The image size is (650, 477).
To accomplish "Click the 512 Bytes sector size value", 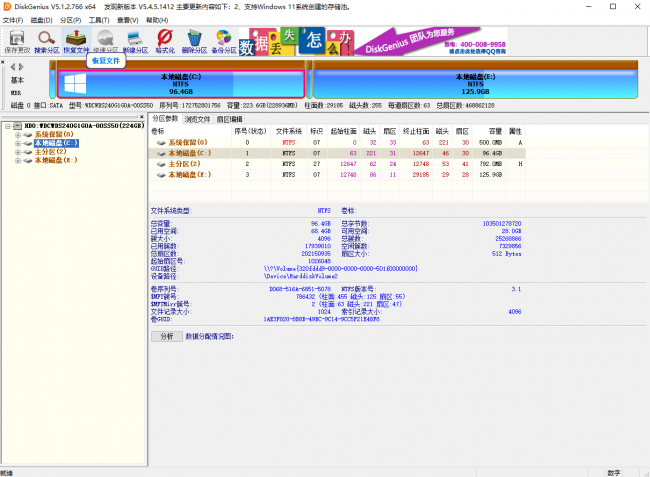I will coord(506,254).
